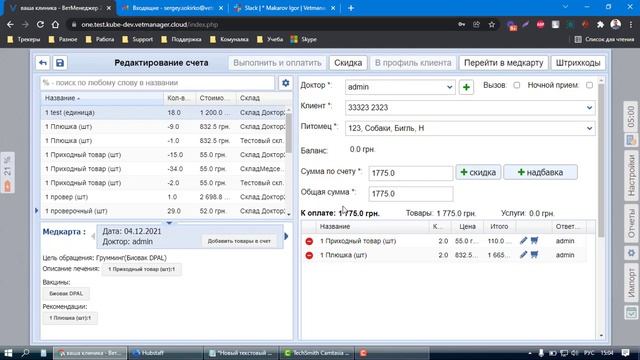The height and width of the screenshot is (360, 640).
Task: Click the 21% side indicator
Action: coord(7,173)
